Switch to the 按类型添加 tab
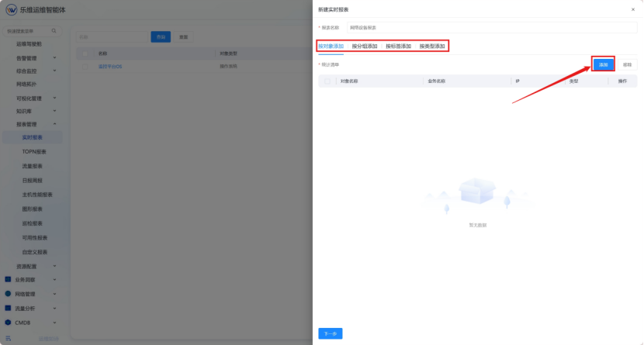 [432, 47]
